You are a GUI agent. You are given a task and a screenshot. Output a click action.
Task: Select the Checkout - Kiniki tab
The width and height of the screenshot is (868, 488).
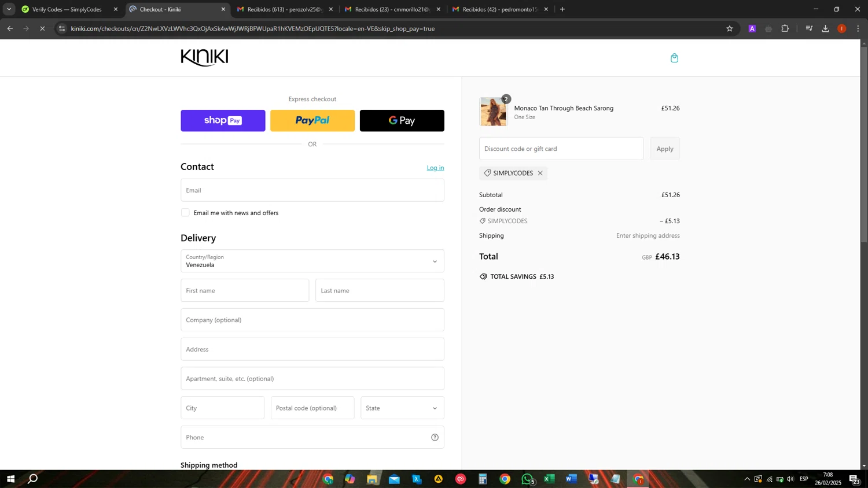(x=176, y=9)
